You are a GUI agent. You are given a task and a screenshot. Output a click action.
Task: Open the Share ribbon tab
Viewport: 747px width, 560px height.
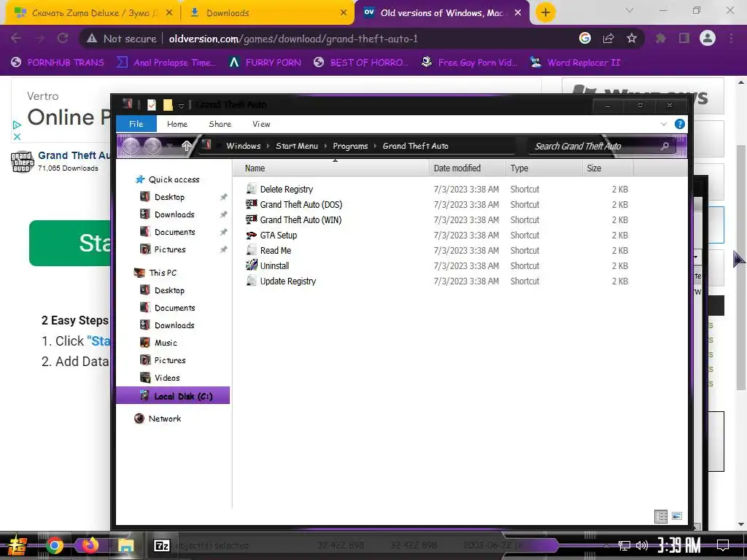[x=220, y=124]
